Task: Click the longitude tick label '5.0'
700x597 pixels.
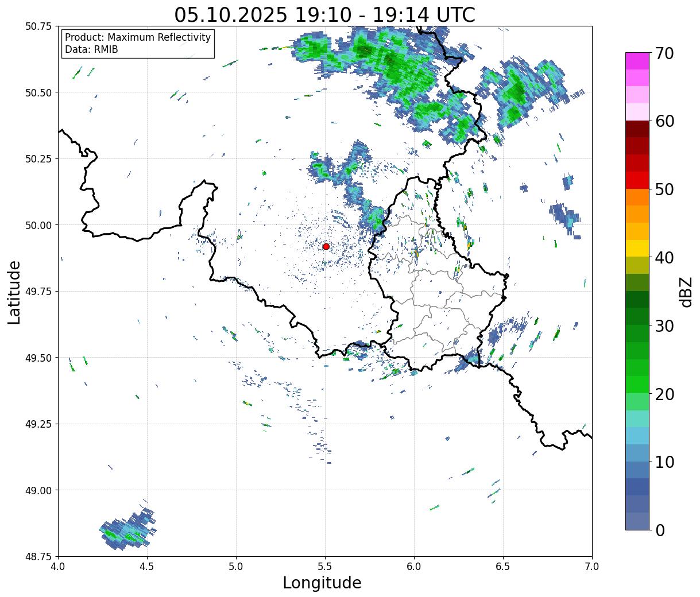Action: point(236,567)
